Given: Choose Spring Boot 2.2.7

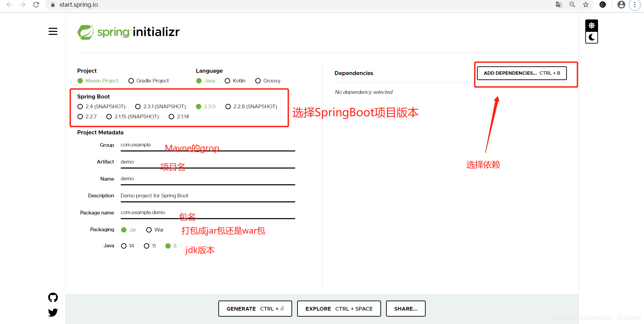Looking at the screenshot, I should (87, 117).
